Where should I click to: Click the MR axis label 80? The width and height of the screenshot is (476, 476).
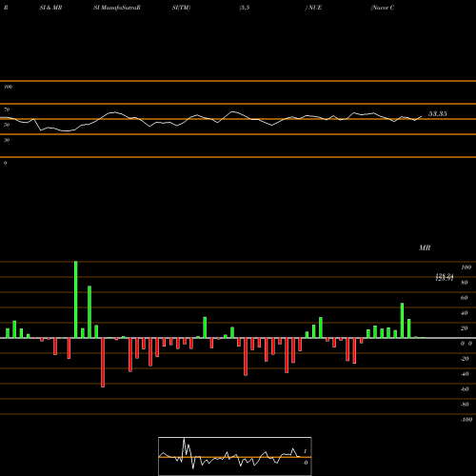465,283
